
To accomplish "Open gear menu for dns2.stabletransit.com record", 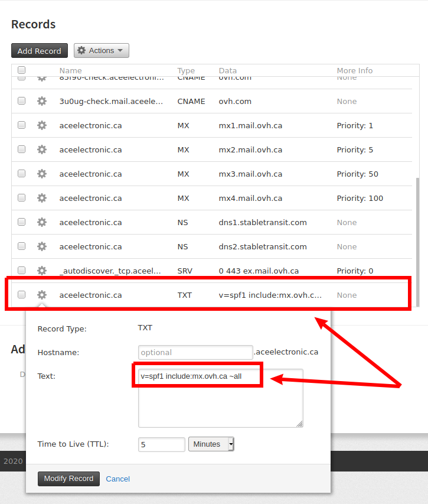I will (x=42, y=246).
